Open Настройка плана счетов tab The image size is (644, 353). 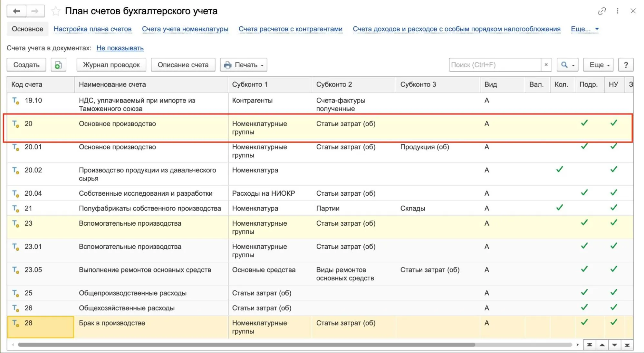(x=92, y=29)
